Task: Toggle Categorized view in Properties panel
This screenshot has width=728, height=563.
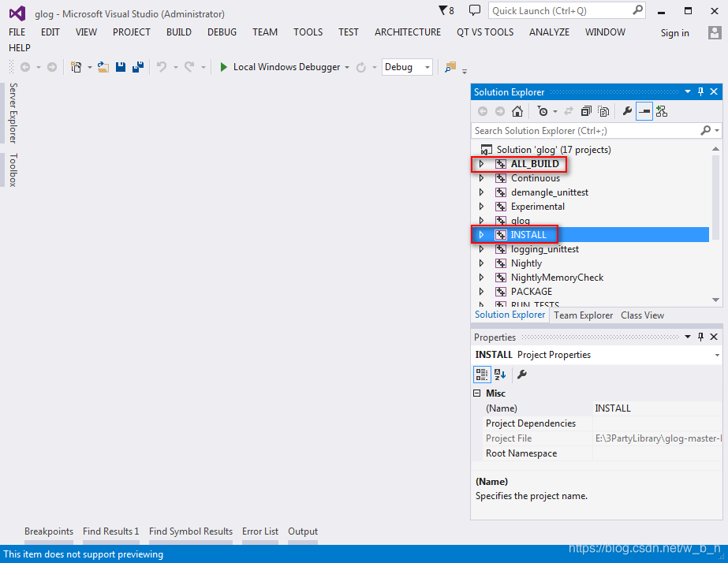Action: pos(482,374)
